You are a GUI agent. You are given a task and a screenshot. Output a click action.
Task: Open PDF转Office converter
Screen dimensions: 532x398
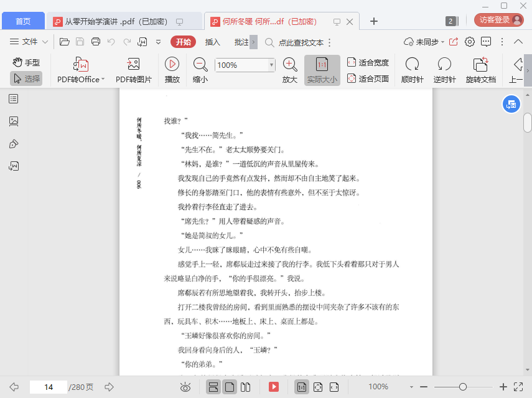(x=81, y=70)
